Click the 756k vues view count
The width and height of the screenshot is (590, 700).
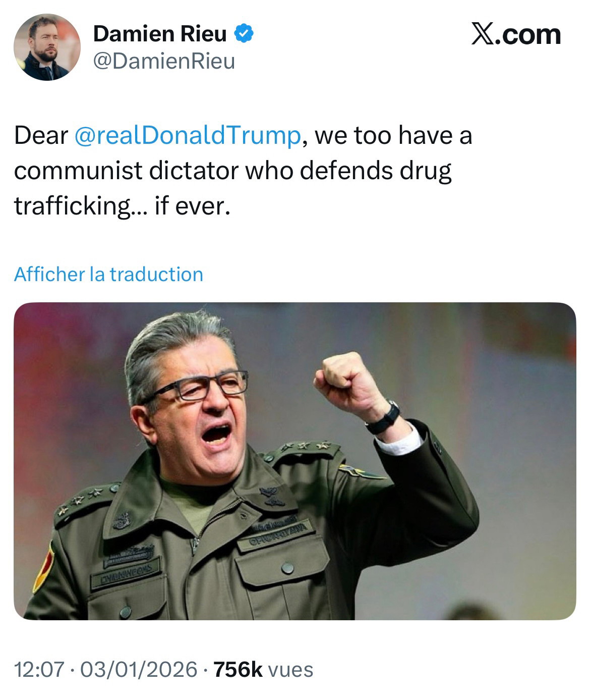(x=263, y=669)
